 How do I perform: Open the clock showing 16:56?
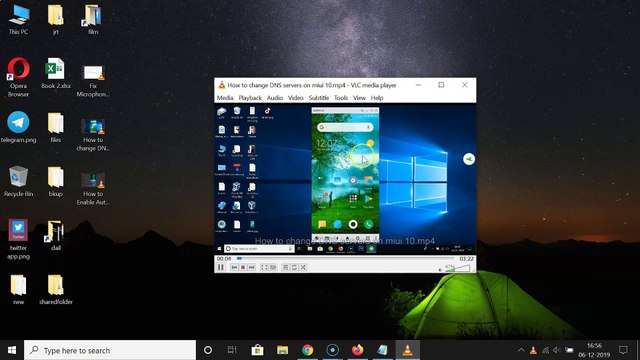[594, 350]
